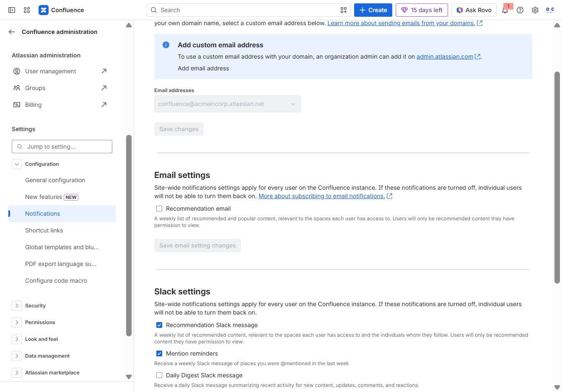
Task: Click the search magnifier icon
Action: (154, 10)
